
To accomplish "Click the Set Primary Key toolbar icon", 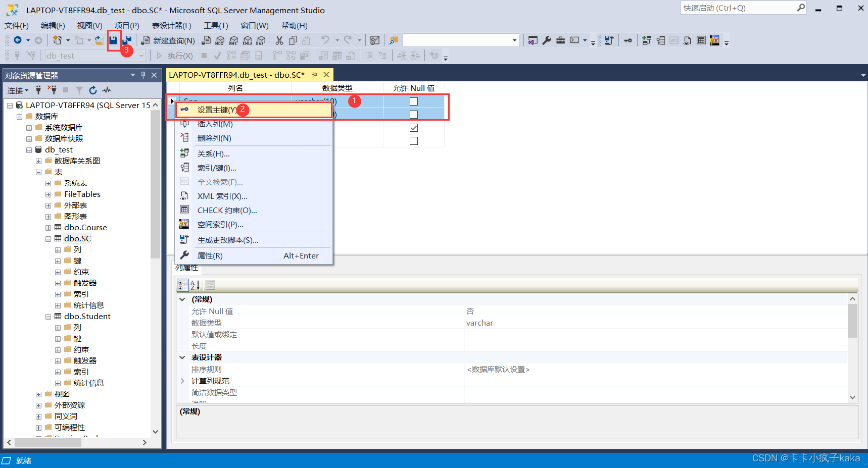I will pos(628,40).
